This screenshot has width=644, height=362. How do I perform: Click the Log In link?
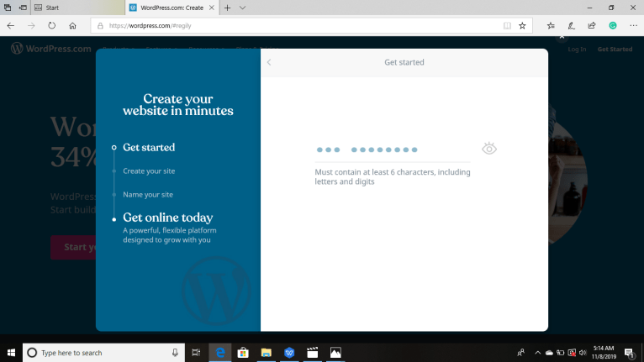[x=577, y=50]
